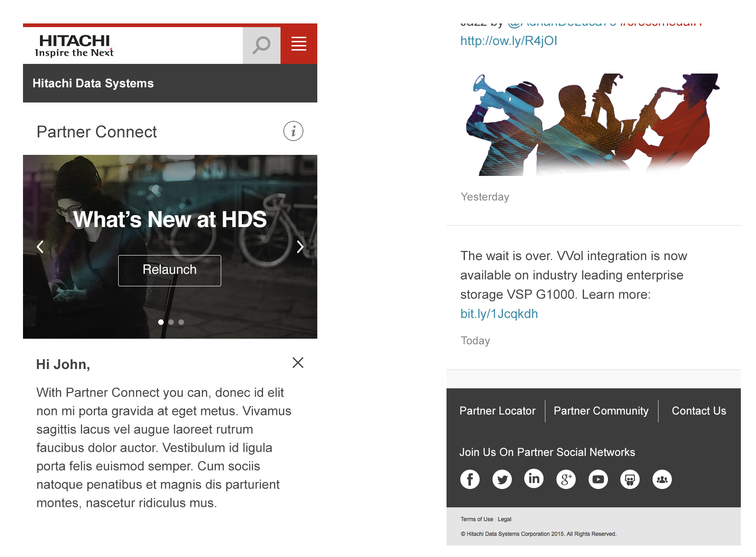Open the partner community group icon

(x=662, y=479)
